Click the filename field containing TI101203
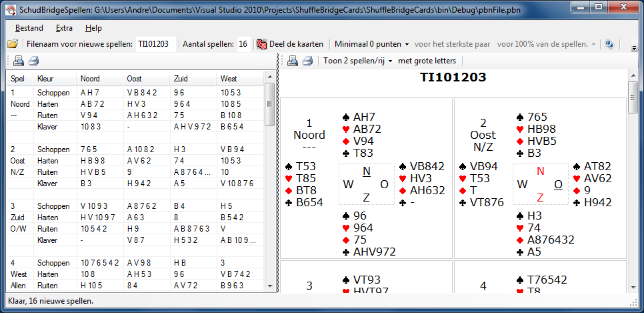 click(155, 45)
